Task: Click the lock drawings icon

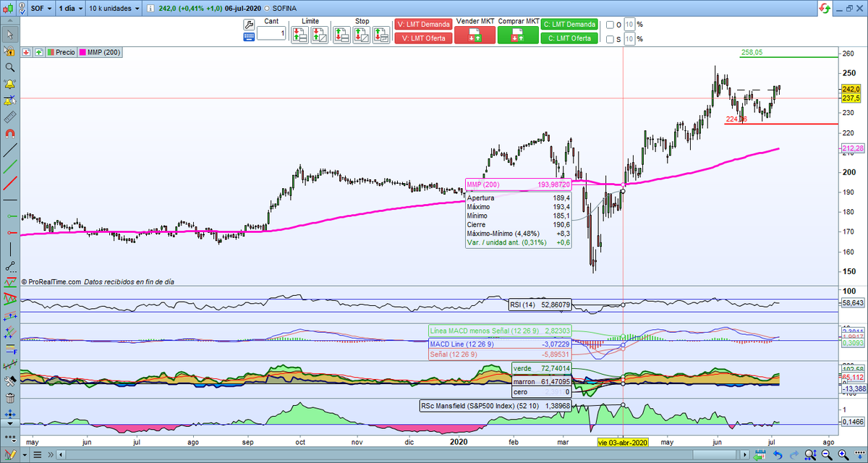Action: coord(9,51)
